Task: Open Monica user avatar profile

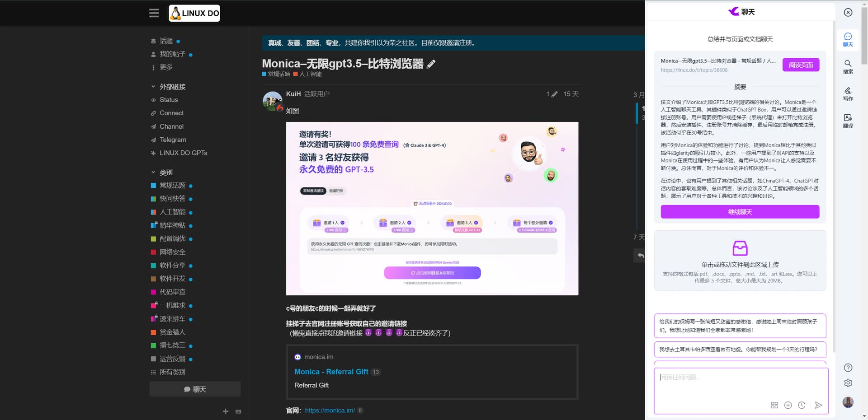Action: 848,402
